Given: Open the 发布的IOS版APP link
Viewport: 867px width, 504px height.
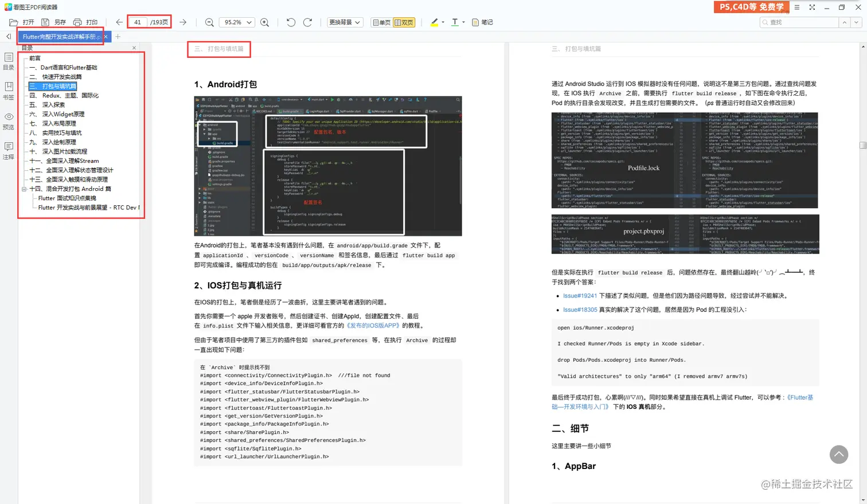Looking at the screenshot, I should 372,326.
